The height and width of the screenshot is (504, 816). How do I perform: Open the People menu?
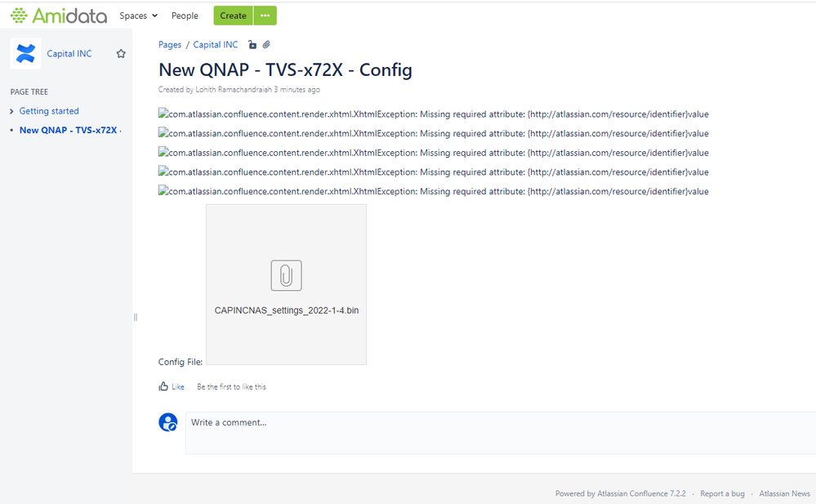[x=185, y=16]
